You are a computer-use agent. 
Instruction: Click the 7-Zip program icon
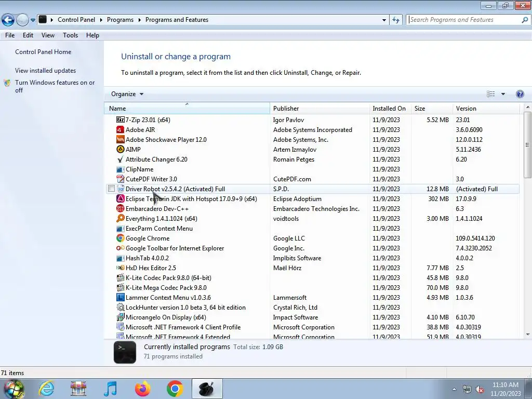point(120,120)
